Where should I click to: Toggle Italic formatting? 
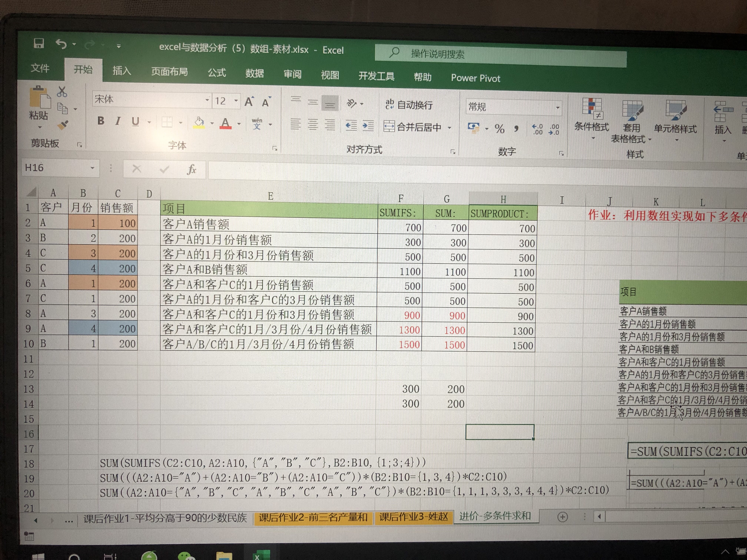click(118, 121)
